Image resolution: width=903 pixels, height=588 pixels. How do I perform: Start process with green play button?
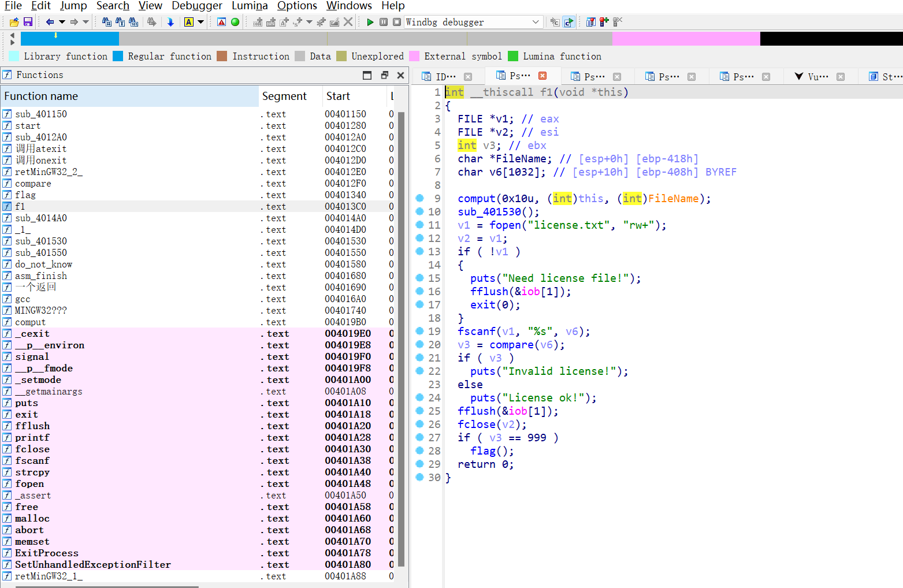370,22
